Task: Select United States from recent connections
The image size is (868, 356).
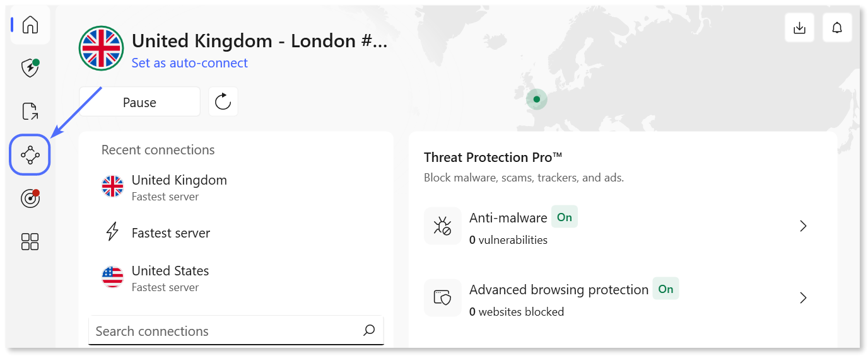Action: click(170, 278)
